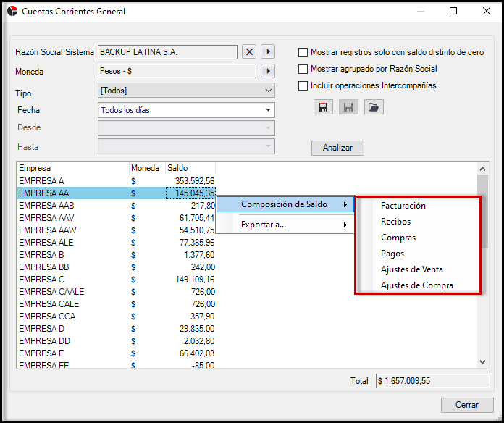The width and height of the screenshot is (504, 423).
Task: Click the application logo in title bar
Action: coord(12,12)
